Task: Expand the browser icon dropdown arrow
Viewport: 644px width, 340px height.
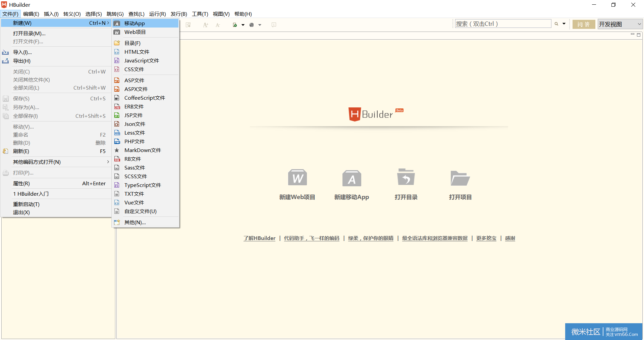Action: pos(260,25)
